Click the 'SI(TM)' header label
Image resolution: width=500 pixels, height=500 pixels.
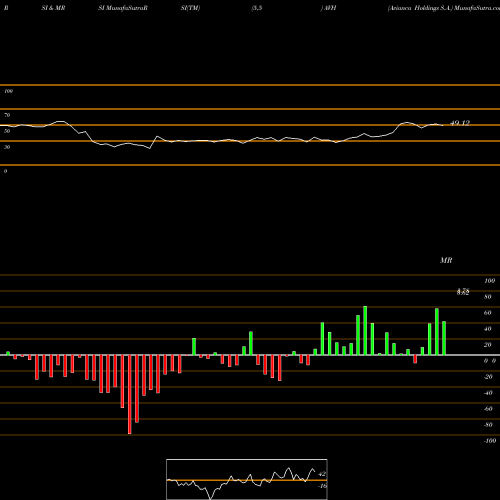(x=190, y=8)
